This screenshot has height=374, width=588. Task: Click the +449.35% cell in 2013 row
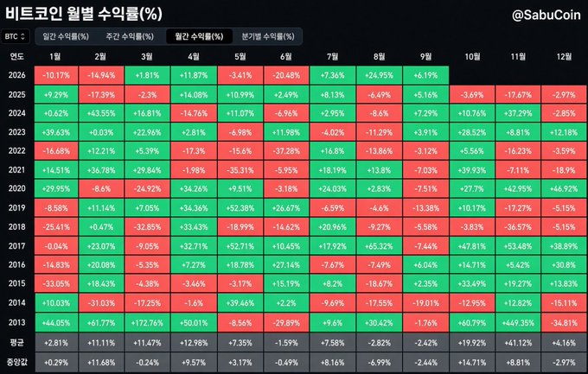(x=518, y=323)
